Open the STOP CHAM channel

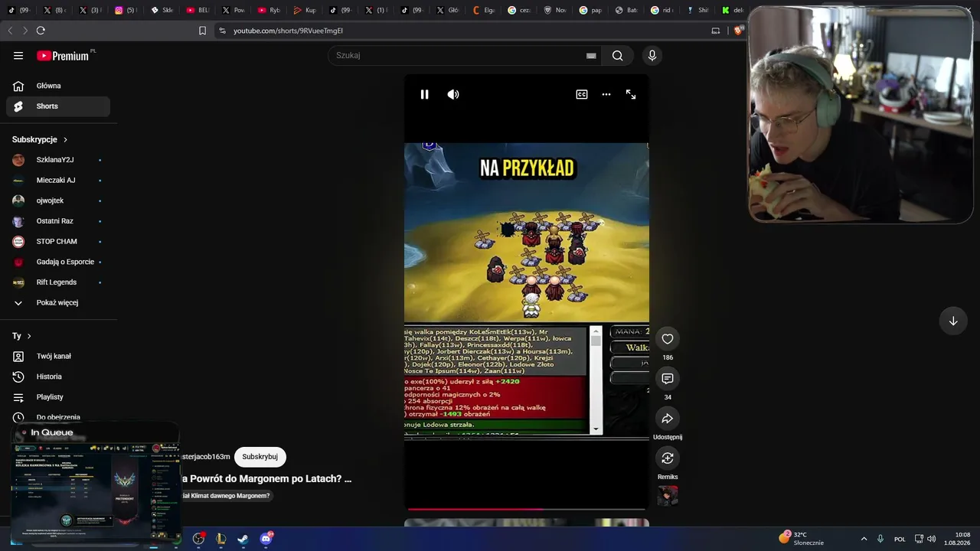tap(58, 242)
